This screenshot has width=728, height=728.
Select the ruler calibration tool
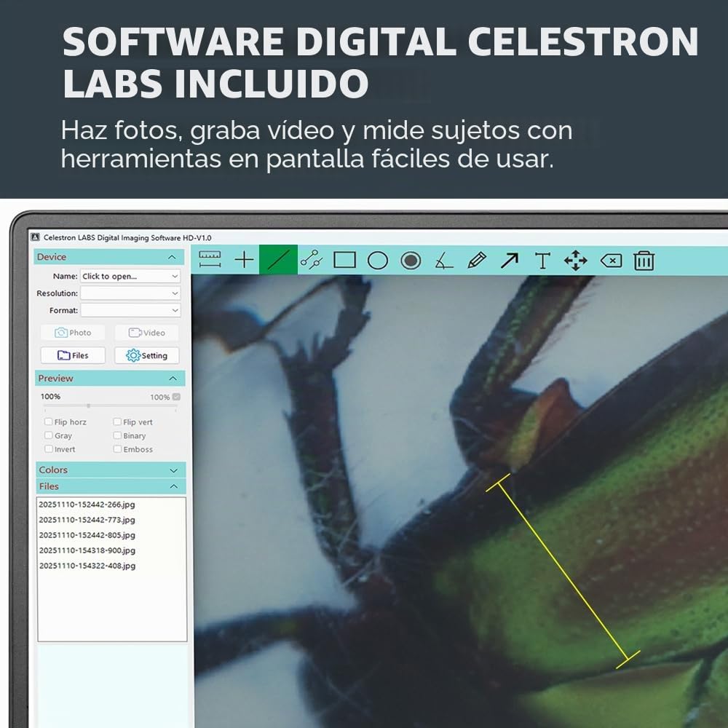click(x=210, y=260)
